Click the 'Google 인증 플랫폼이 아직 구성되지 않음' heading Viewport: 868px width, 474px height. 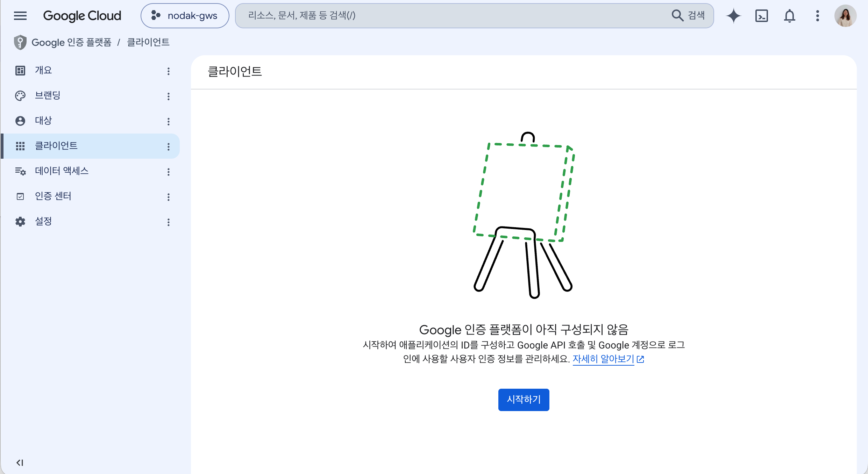tap(524, 329)
